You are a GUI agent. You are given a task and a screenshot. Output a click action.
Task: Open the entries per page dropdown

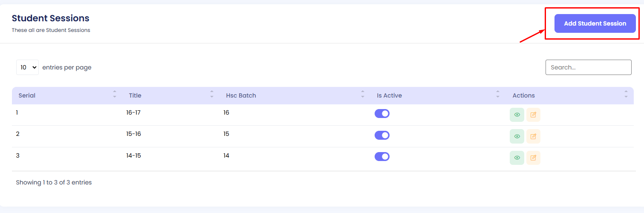tap(27, 67)
